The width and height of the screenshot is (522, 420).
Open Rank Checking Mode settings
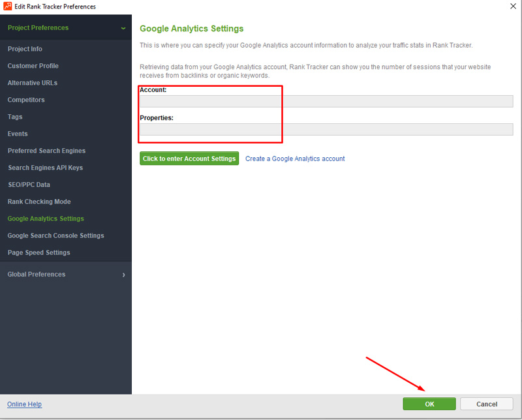click(39, 202)
